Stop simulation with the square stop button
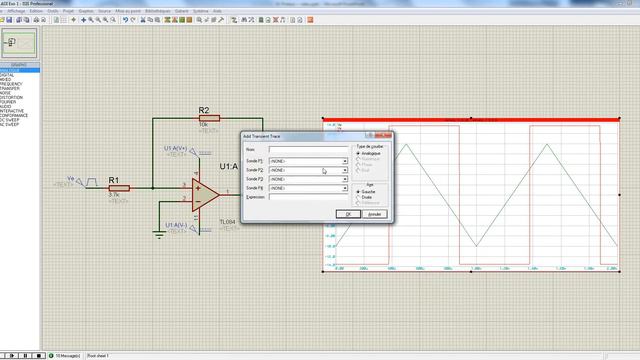This screenshot has width=640, height=360. [39, 356]
